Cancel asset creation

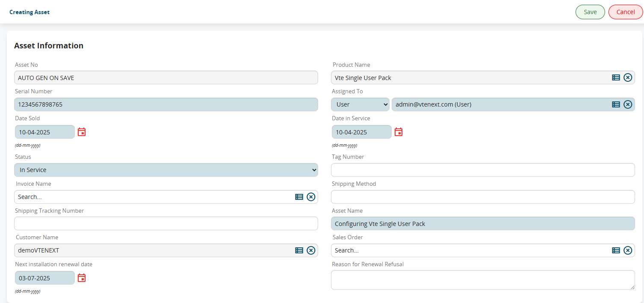tap(626, 12)
